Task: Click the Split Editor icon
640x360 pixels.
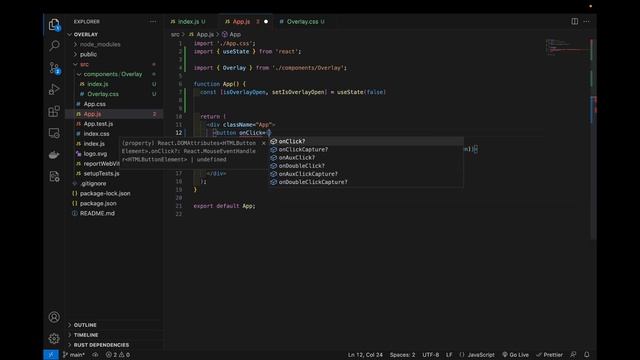Action: click(574, 21)
